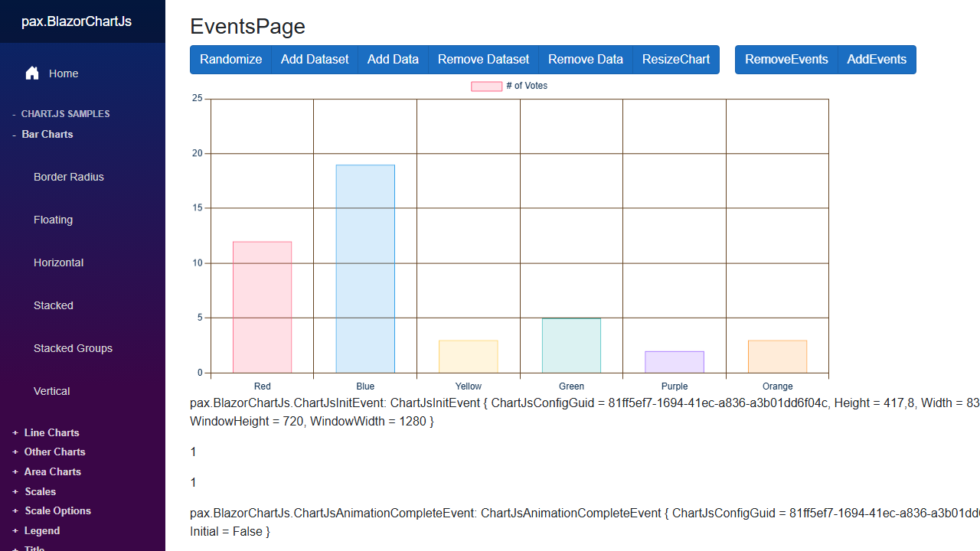Click the AddEvents button
Viewport: 980px width, 551px height.
[877, 60]
